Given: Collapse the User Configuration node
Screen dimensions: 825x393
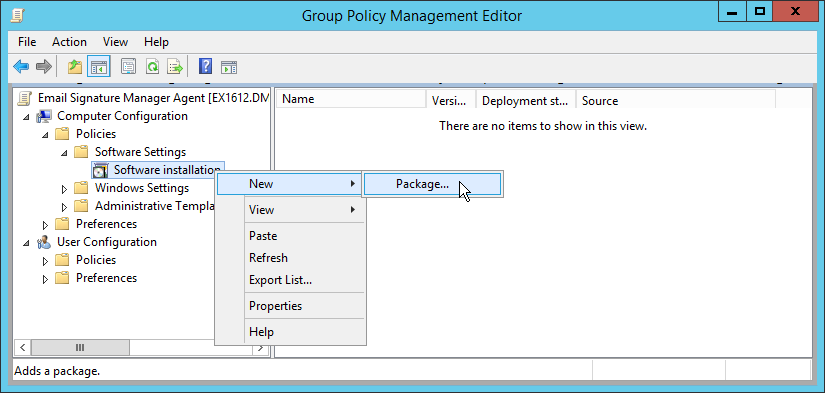Looking at the screenshot, I should click(27, 243).
